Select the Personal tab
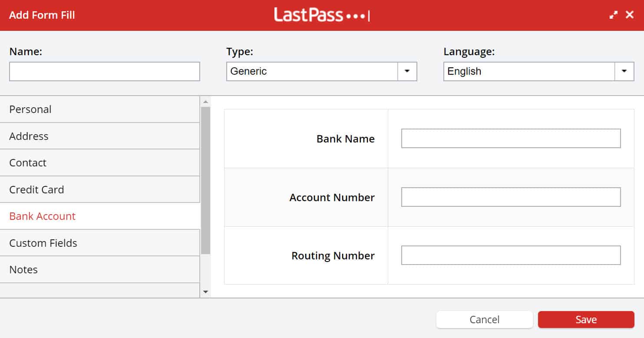Image resolution: width=644 pixels, height=338 pixels. [100, 109]
